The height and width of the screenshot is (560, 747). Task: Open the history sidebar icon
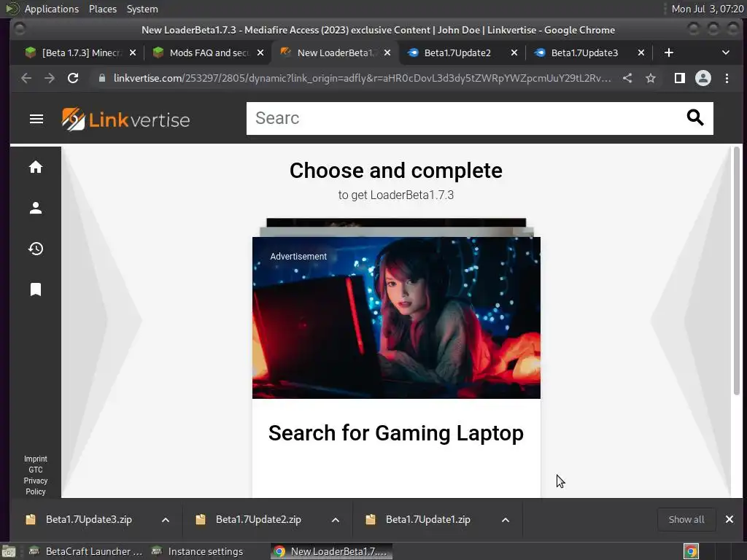36,249
